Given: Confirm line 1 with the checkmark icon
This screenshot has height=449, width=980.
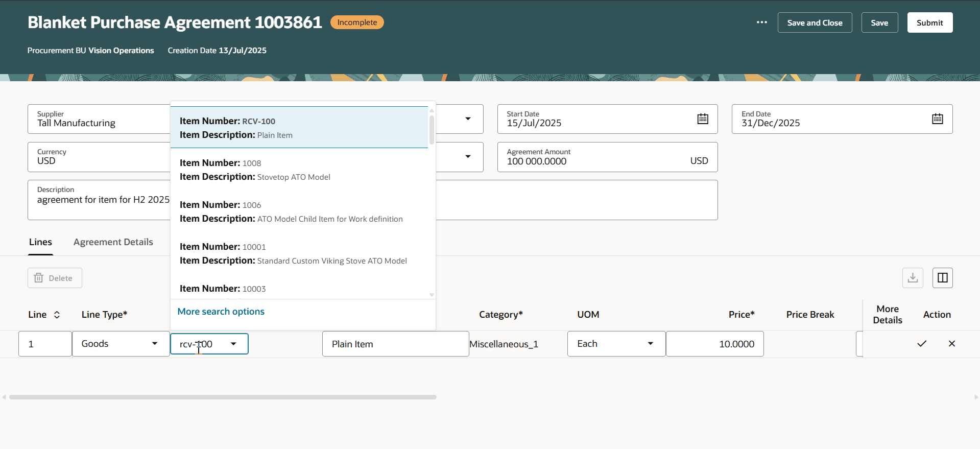Looking at the screenshot, I should pos(922,344).
